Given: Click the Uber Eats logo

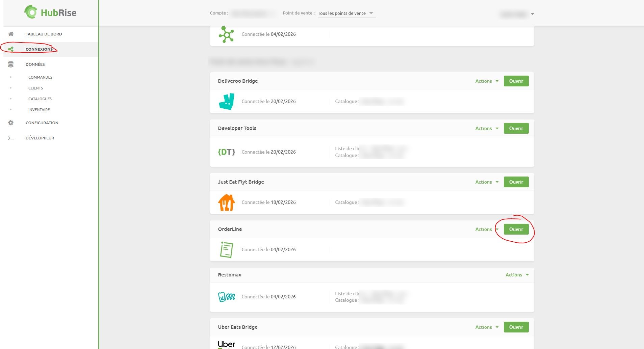Looking at the screenshot, I should [x=227, y=344].
